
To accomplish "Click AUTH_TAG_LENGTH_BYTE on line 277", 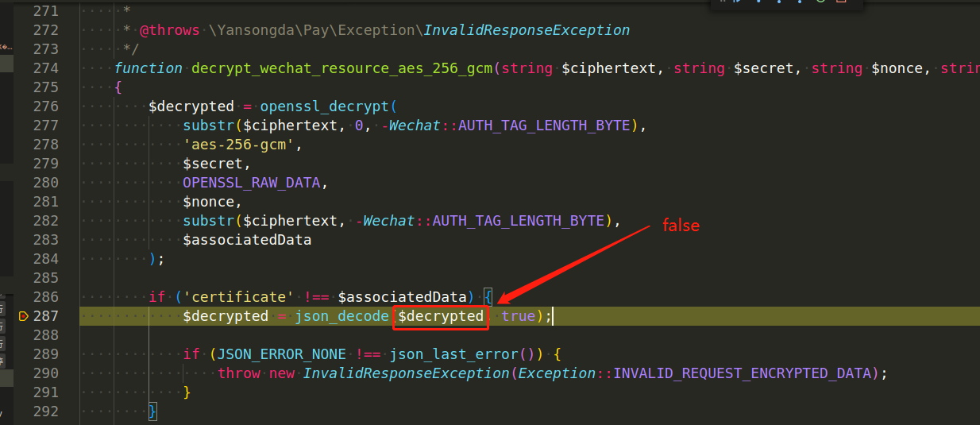I will click(544, 126).
